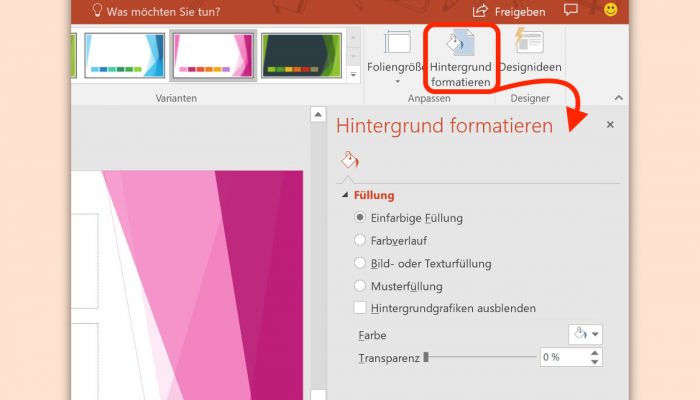Click Hintergrund formatieren ribbon button
Image resolution: width=700 pixels, height=400 pixels.
point(461,58)
